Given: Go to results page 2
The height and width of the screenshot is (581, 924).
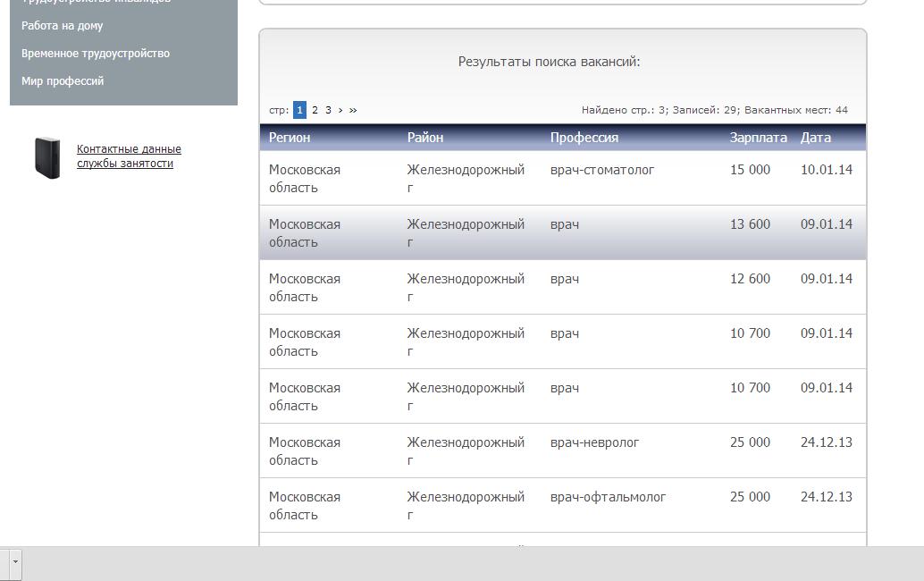Looking at the screenshot, I should coord(315,110).
